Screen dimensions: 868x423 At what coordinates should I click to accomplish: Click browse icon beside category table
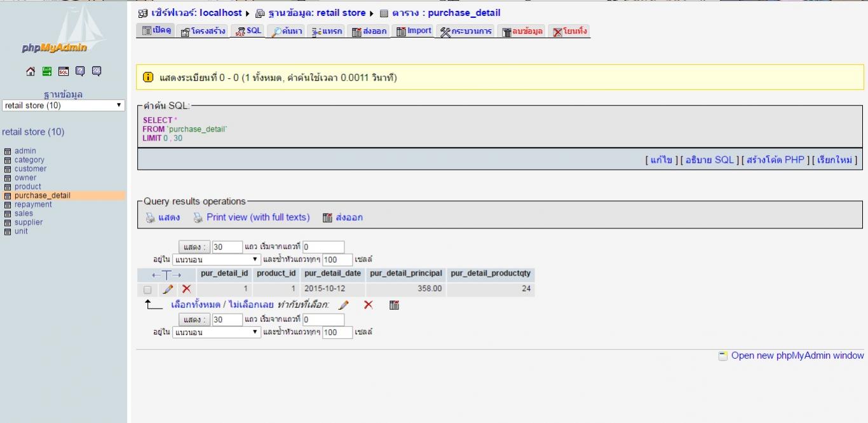click(8, 160)
